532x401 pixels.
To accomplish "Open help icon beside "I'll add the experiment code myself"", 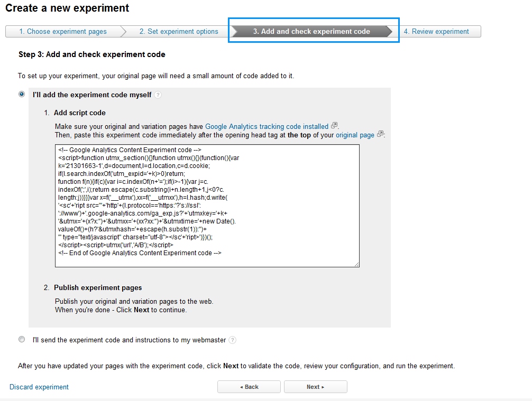I will click(158, 95).
